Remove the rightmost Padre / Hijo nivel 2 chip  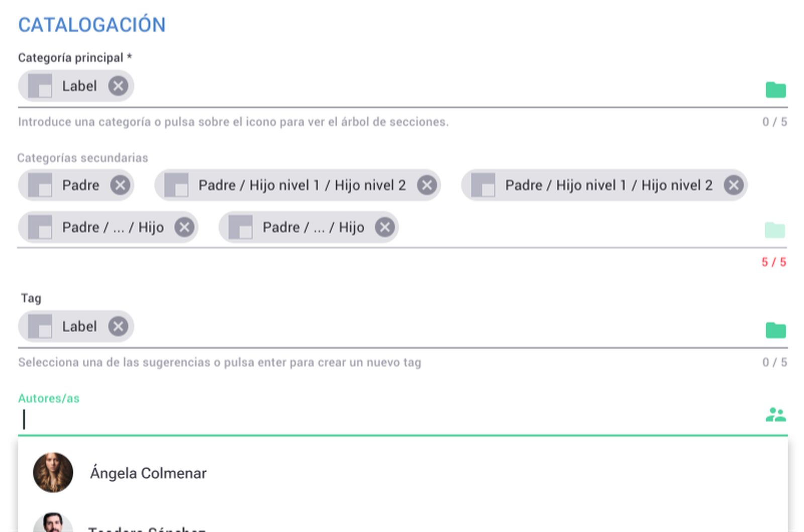tap(734, 185)
